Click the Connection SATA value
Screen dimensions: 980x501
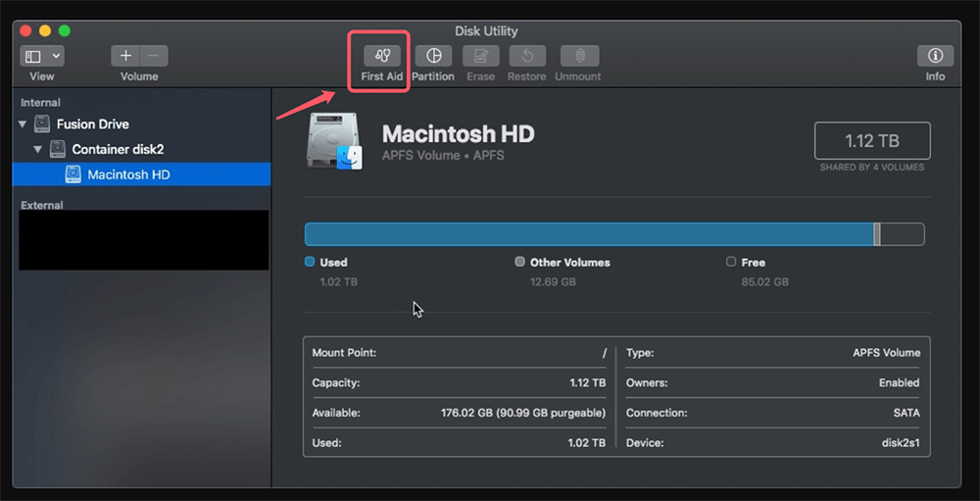tap(906, 413)
